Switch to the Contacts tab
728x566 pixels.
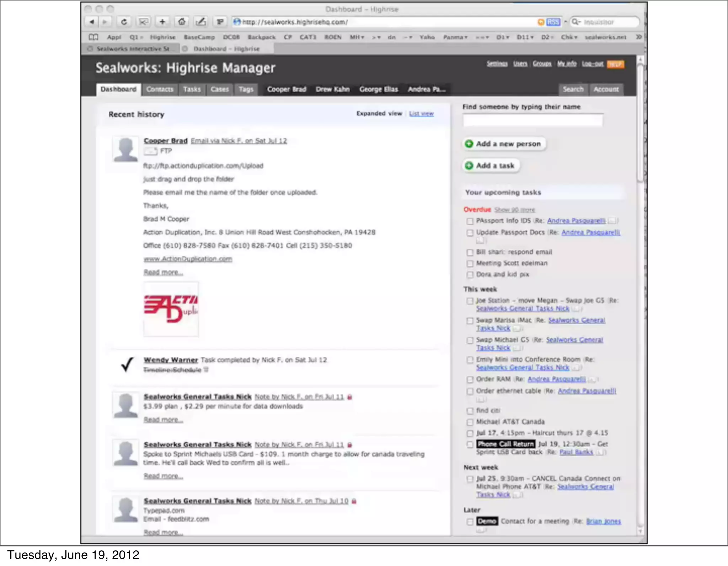pyautogui.click(x=160, y=89)
